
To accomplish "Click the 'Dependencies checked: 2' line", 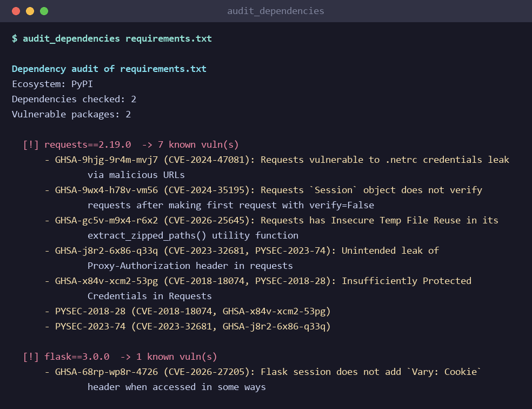I will (74, 99).
